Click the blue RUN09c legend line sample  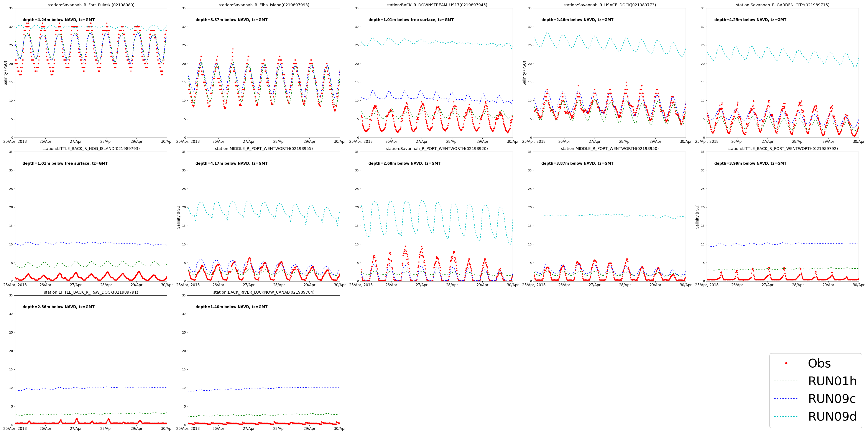tap(786, 399)
